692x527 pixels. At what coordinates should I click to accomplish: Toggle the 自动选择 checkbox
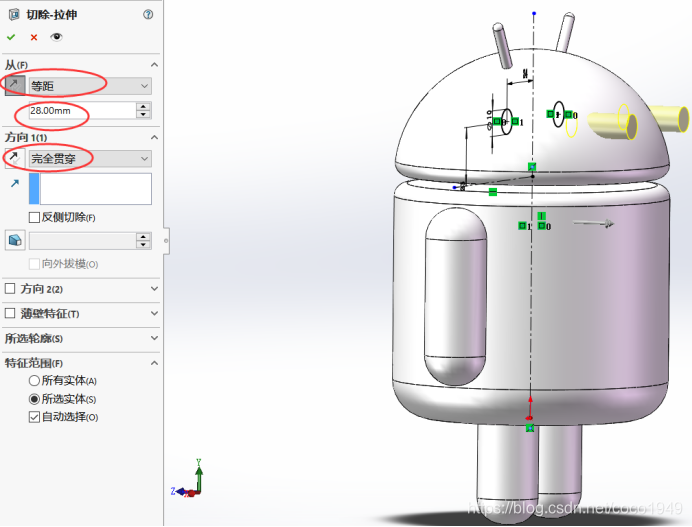tap(34, 417)
